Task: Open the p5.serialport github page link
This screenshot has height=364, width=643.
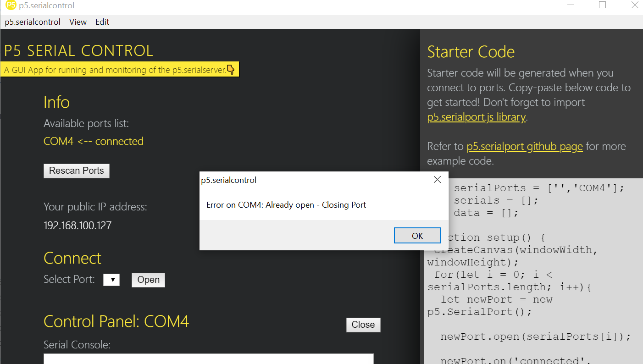Action: [x=525, y=146]
